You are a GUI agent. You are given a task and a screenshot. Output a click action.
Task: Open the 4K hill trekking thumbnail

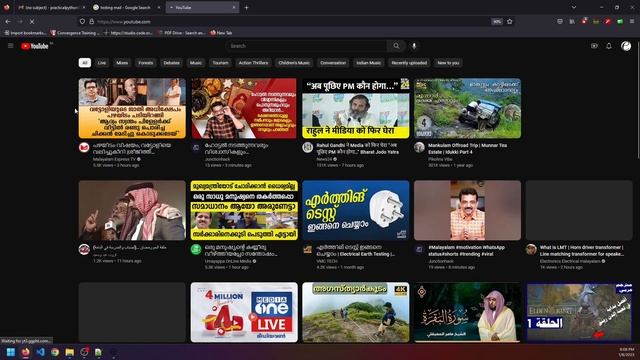point(356,312)
